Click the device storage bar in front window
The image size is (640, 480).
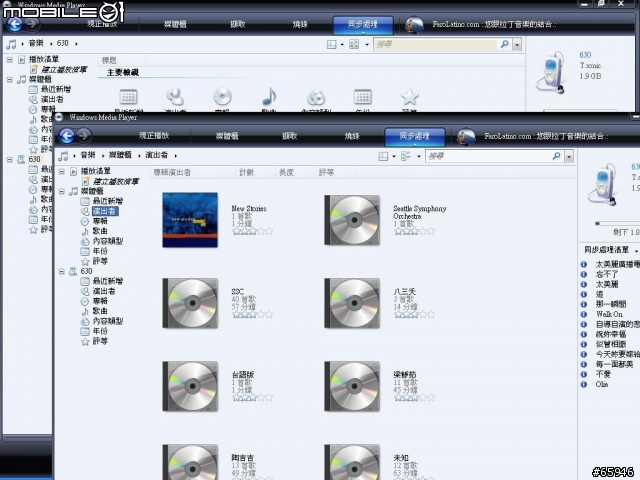[617, 223]
